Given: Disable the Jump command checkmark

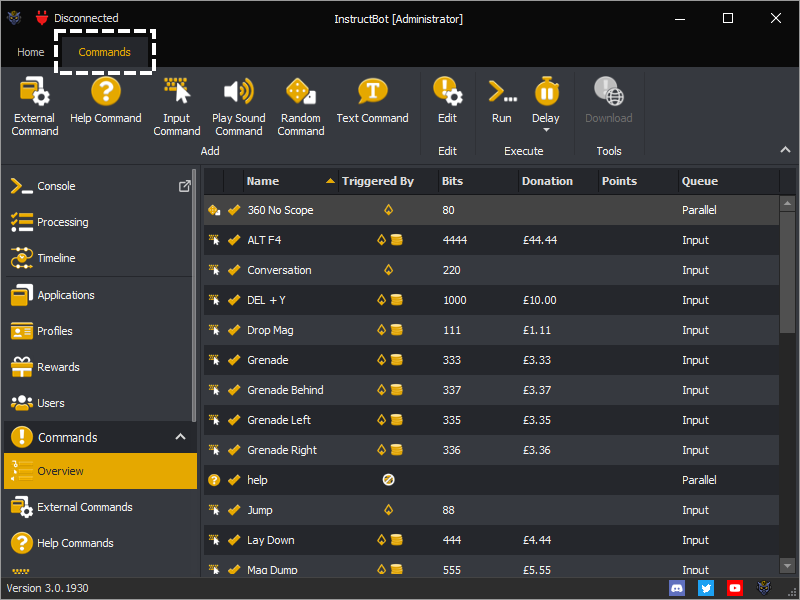Looking at the screenshot, I should (x=234, y=510).
